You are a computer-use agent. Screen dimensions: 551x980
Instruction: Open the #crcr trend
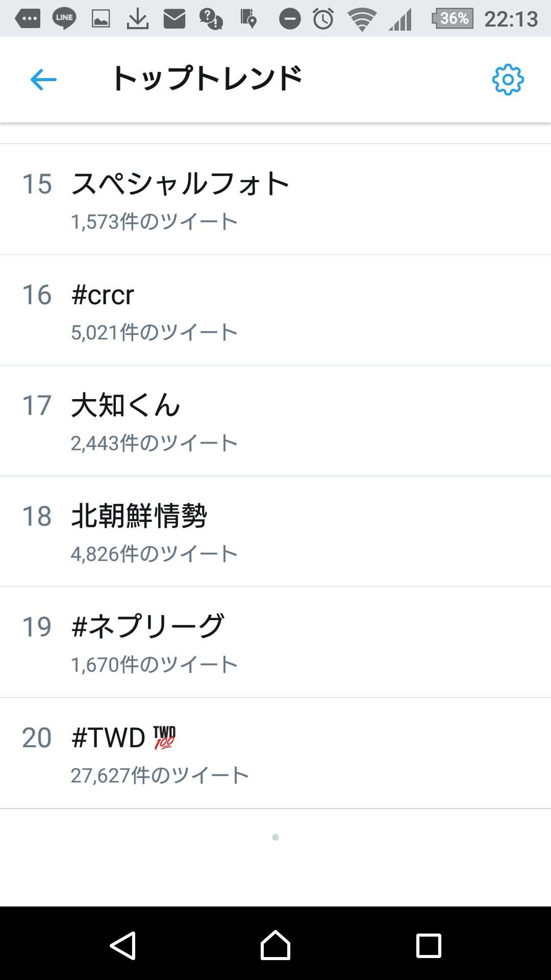(275, 310)
